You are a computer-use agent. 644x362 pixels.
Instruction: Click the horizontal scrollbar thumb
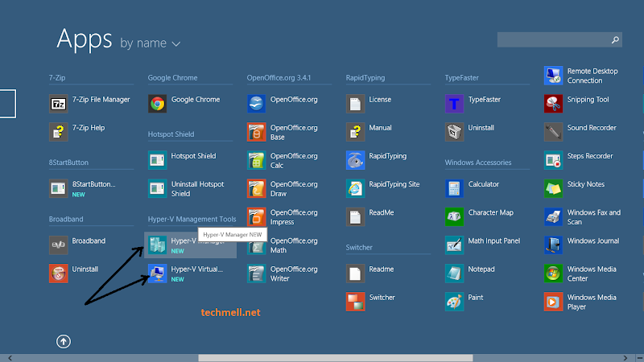(x=336, y=358)
